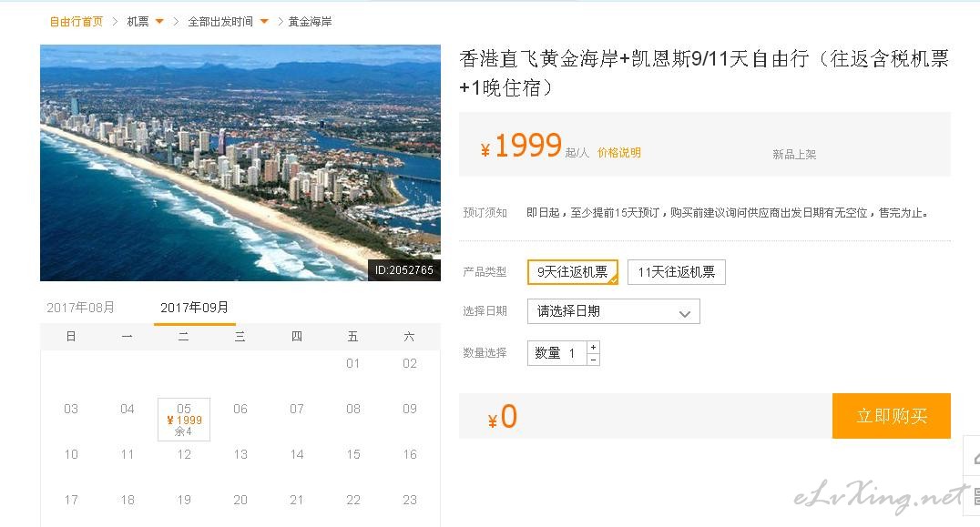This screenshot has height=527, width=980.
Task: Click the 立即购买 buy now button
Action: (x=892, y=416)
